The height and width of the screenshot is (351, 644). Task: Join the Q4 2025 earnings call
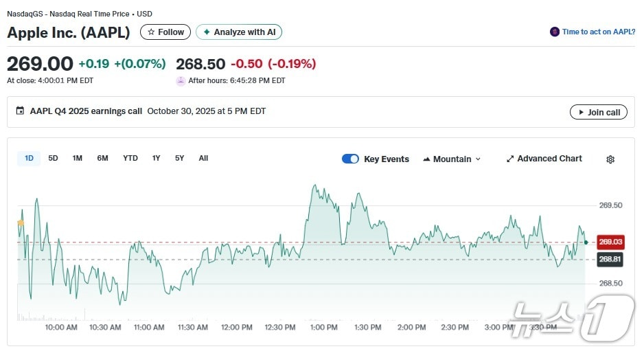(598, 112)
